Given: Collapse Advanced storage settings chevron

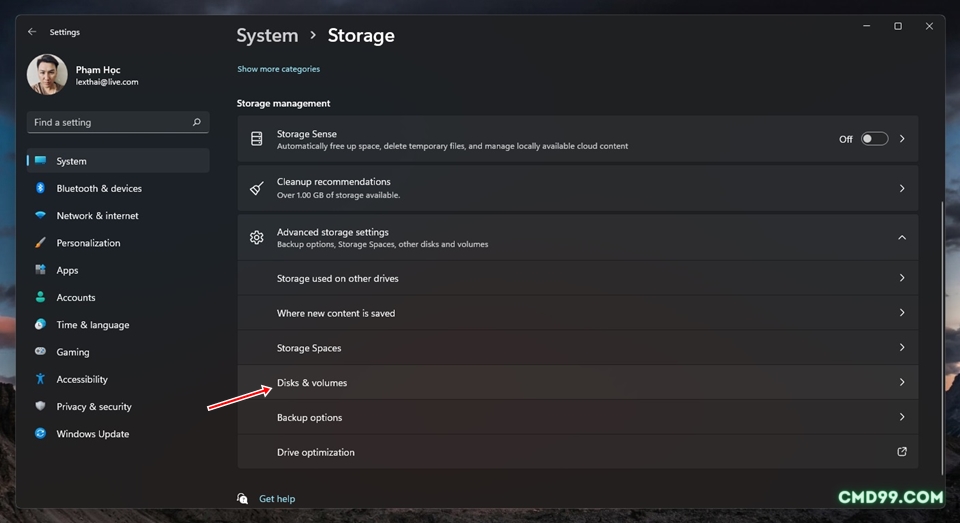Looking at the screenshot, I should tap(902, 238).
